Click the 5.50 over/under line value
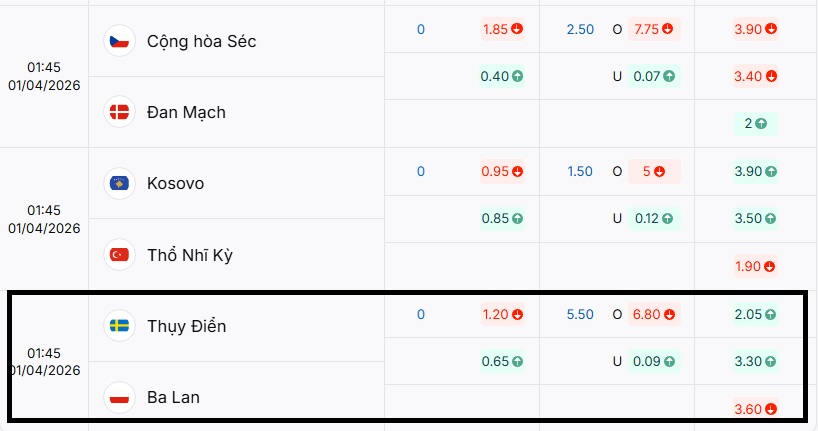This screenshot has height=431, width=818. pos(580,314)
